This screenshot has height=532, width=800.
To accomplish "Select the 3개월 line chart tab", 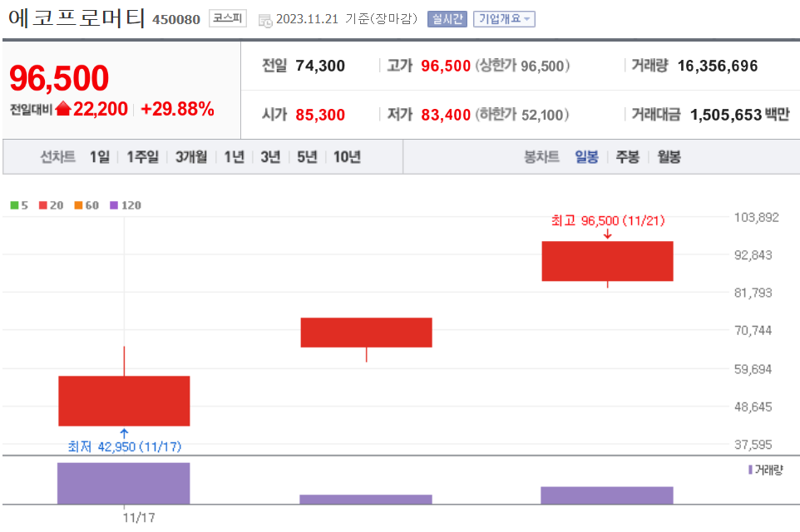I will tap(191, 156).
